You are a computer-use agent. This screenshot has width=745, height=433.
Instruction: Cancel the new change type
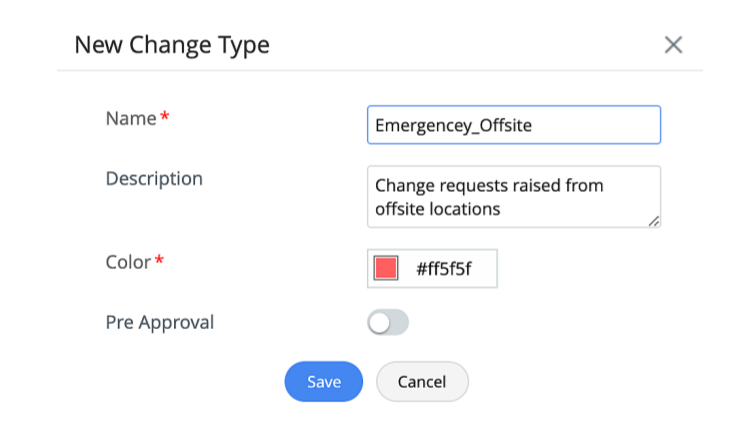click(421, 381)
